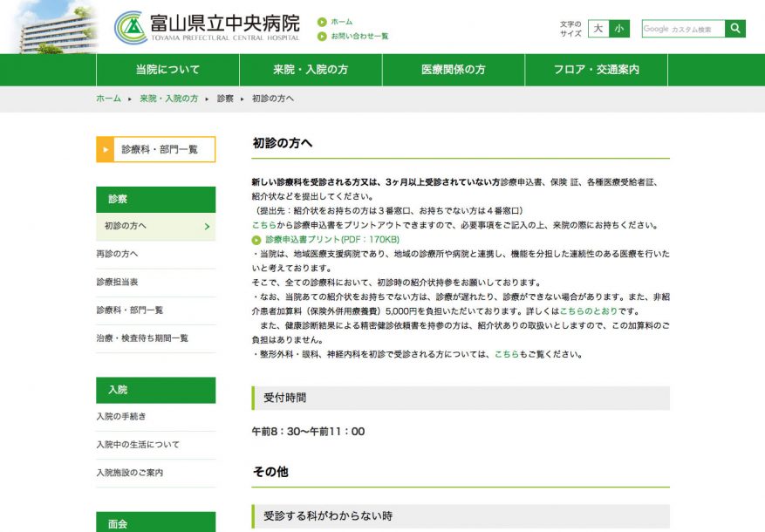
Task: Click the arrow icon beside お問い合わせ一覧
Action: point(321,37)
